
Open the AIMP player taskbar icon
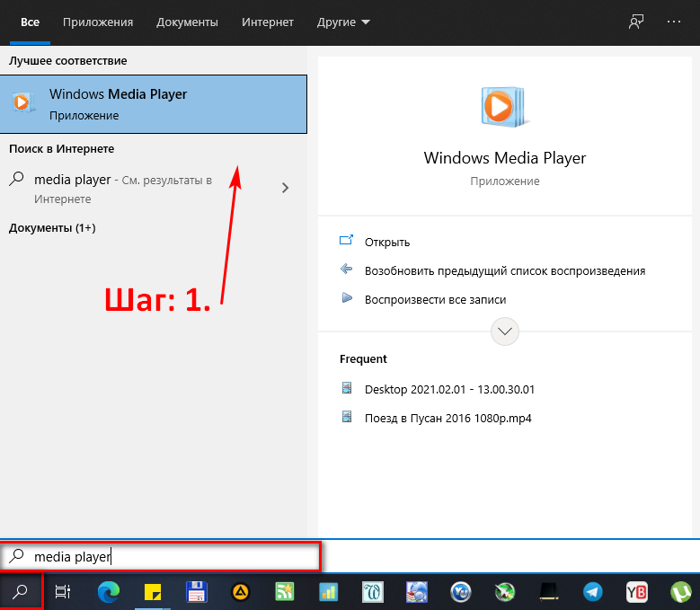point(241,592)
